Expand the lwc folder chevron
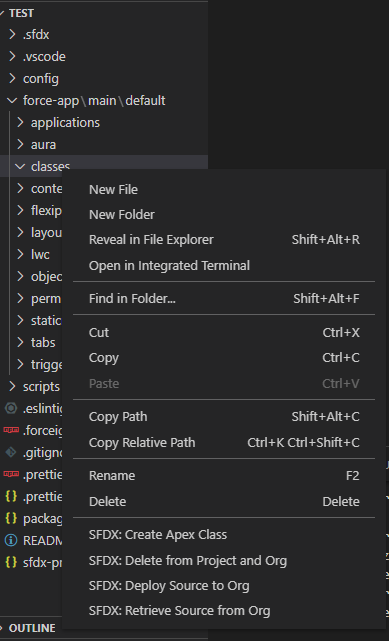Viewport: 389px width, 641px height. click(x=20, y=254)
